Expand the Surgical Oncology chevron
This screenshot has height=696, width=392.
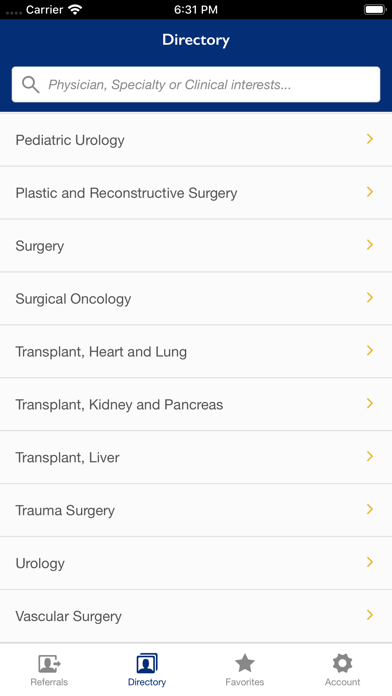(370, 298)
